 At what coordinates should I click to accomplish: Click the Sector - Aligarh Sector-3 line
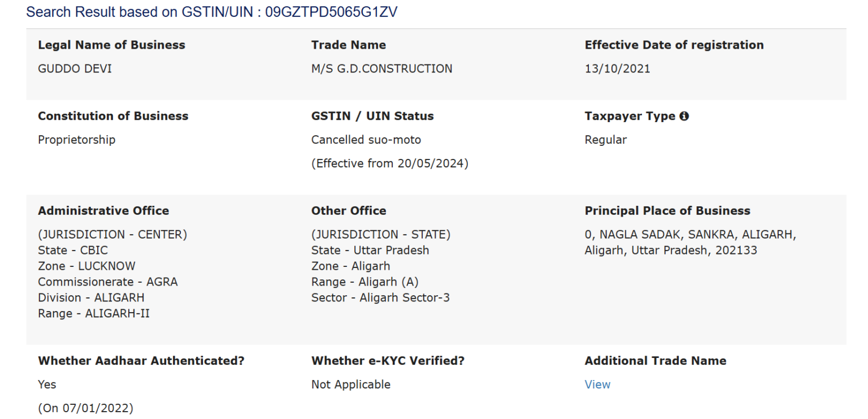[380, 297]
